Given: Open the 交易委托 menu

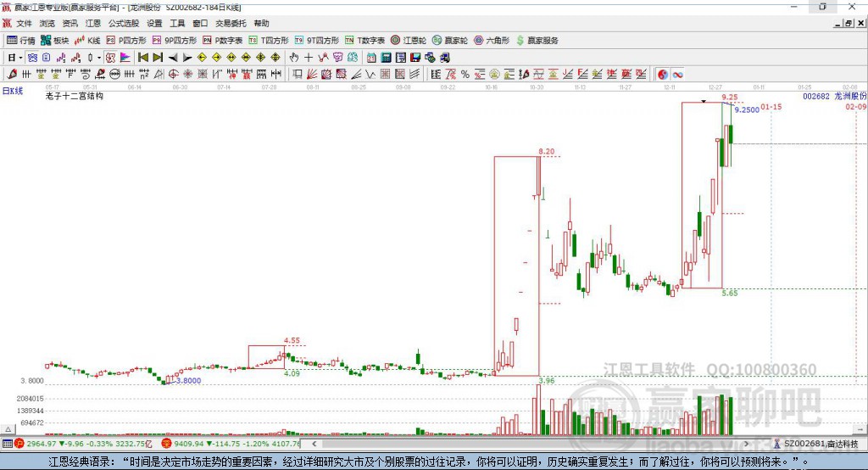Looking at the screenshot, I should 231,23.
